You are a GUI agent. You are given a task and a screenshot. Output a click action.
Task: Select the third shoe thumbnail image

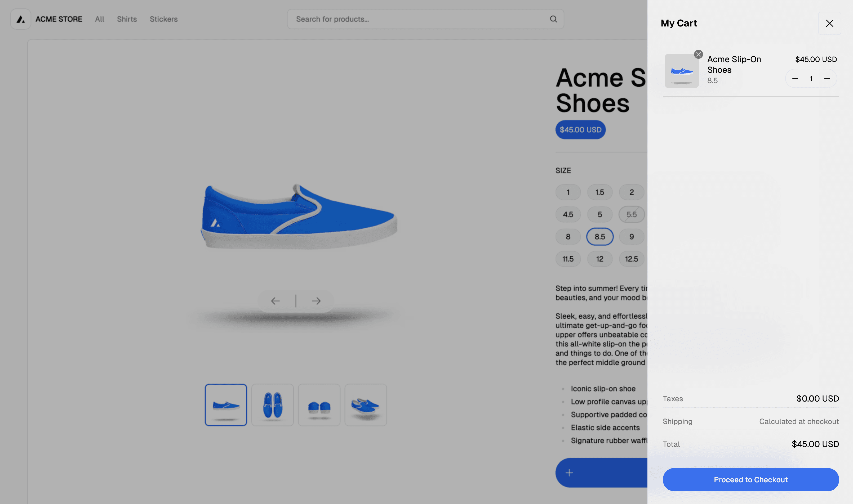(319, 404)
